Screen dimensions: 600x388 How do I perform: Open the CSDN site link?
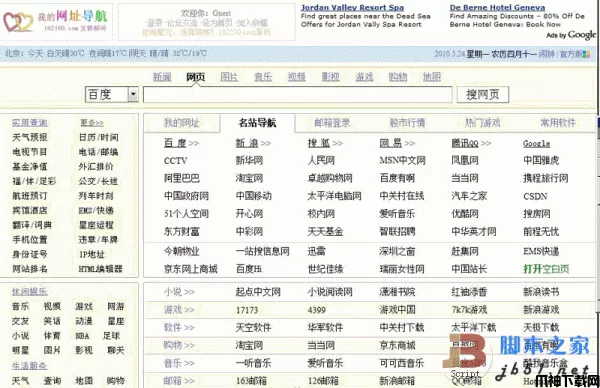click(535, 196)
